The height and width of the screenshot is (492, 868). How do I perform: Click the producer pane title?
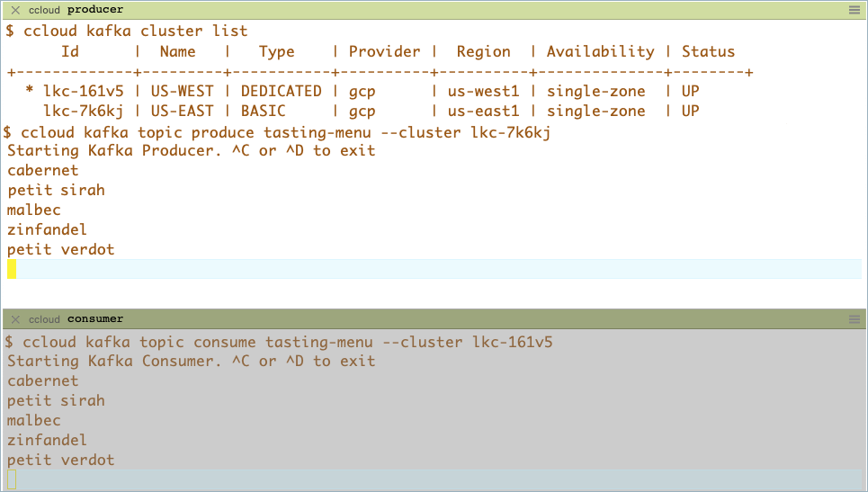point(94,10)
